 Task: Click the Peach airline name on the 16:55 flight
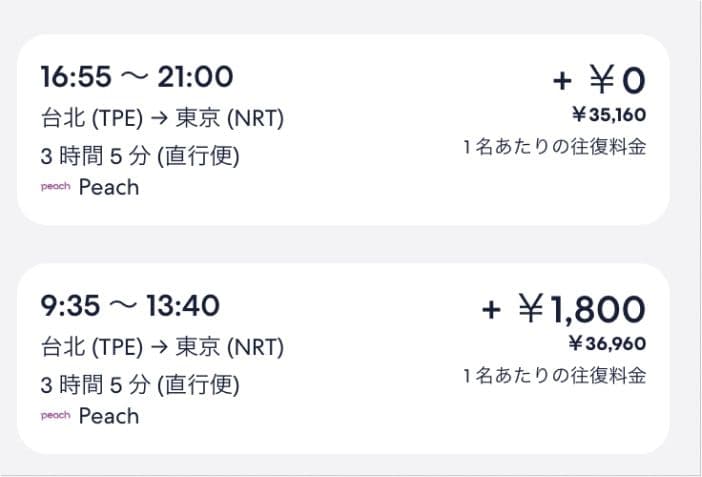click(109, 187)
